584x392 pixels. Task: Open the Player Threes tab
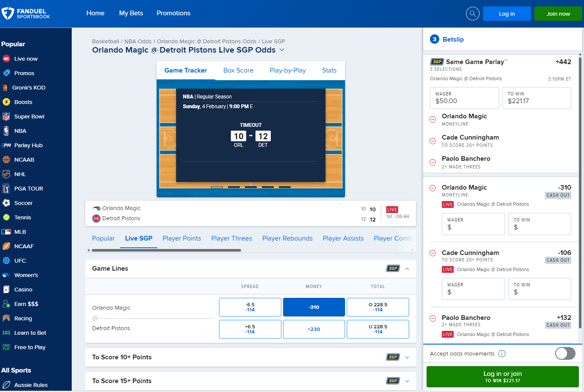232,238
